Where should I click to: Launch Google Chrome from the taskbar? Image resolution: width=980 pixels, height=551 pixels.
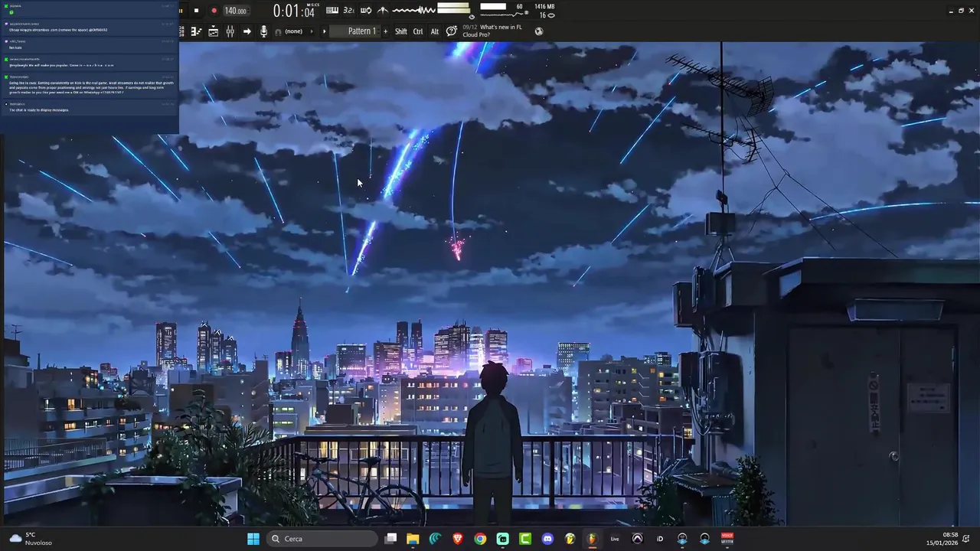point(480,539)
